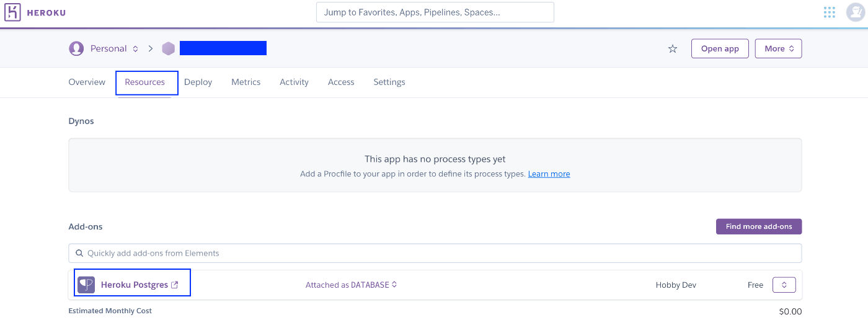Focus the Jump to Favorites search box

[x=435, y=12]
